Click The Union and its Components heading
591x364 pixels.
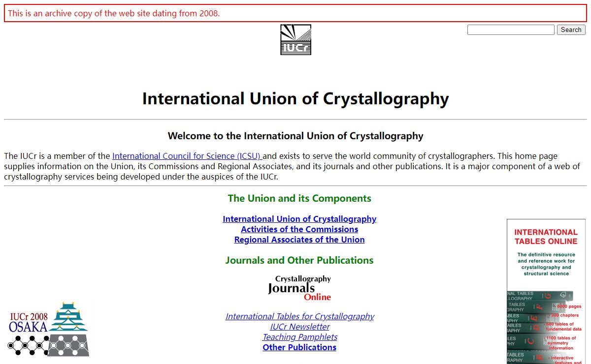pos(299,198)
